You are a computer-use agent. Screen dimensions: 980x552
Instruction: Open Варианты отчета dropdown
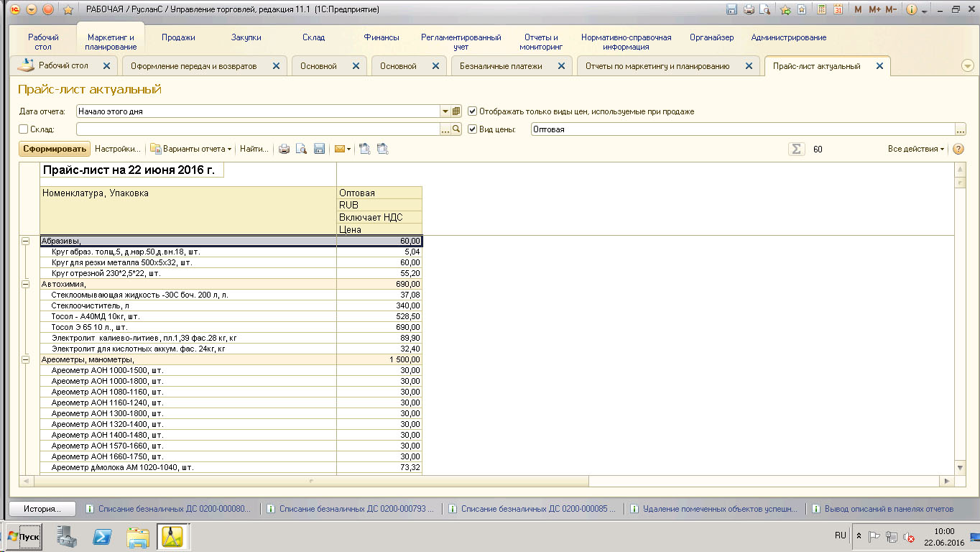pos(190,149)
